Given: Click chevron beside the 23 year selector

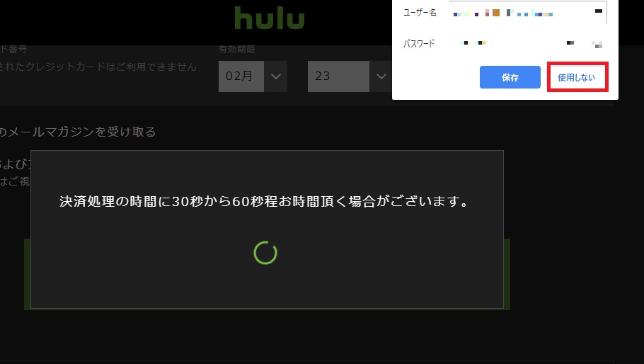Looking at the screenshot, I should (381, 76).
